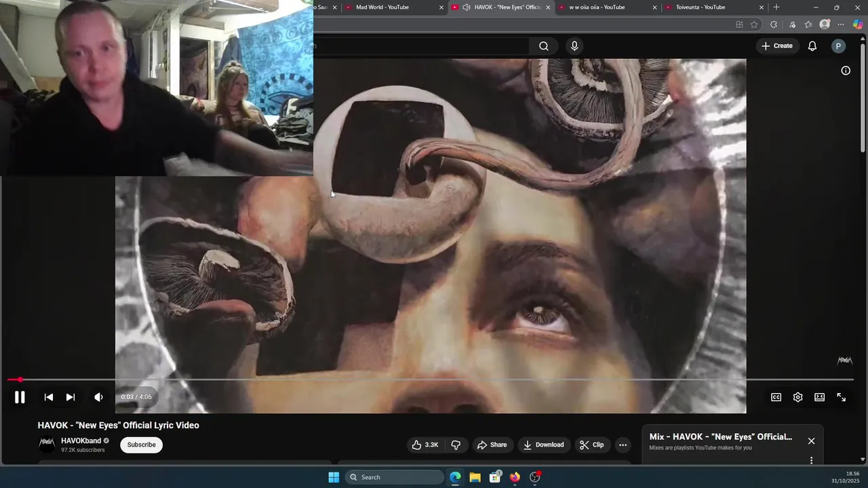Open the split screen icon in address bar
Image resolution: width=868 pixels, height=488 pixels.
[x=739, y=24]
